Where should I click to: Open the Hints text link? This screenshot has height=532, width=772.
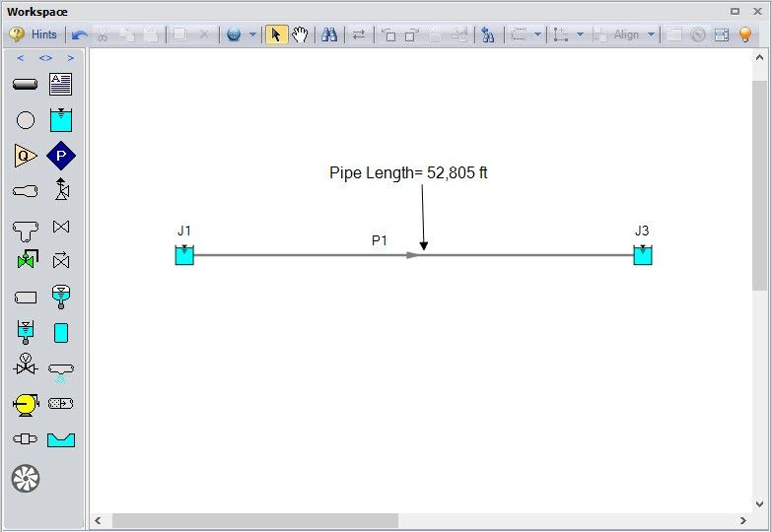[44, 34]
